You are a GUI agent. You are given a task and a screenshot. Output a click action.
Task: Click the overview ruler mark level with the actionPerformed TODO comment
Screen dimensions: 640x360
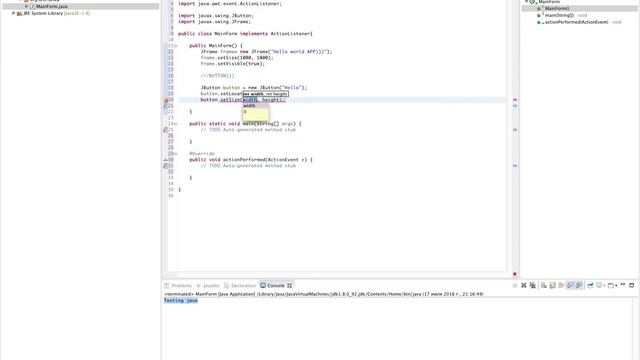515,166
